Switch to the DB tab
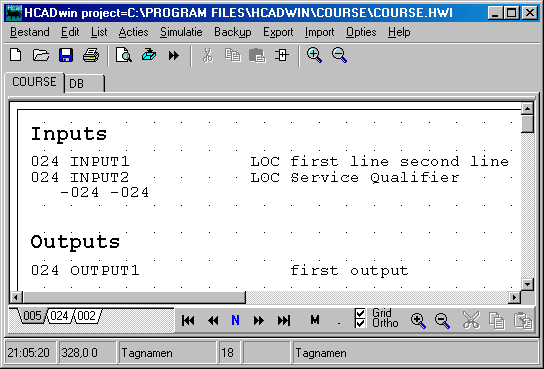544x369 pixels. pos(84,83)
